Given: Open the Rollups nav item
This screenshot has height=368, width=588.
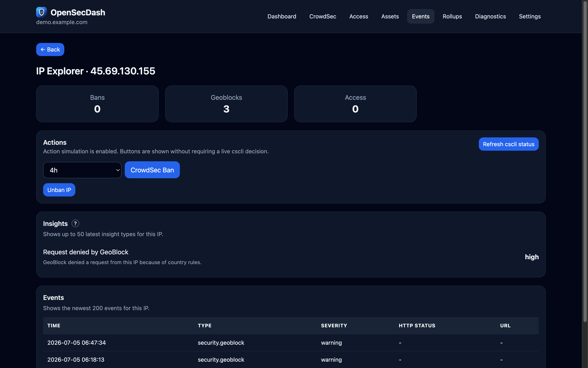Looking at the screenshot, I should (x=452, y=16).
